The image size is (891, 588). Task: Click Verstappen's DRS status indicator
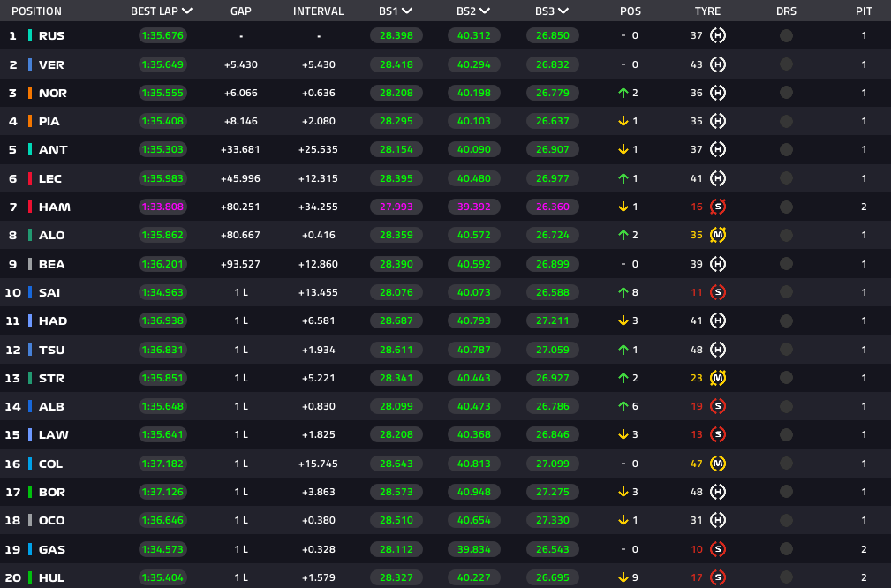point(786,64)
